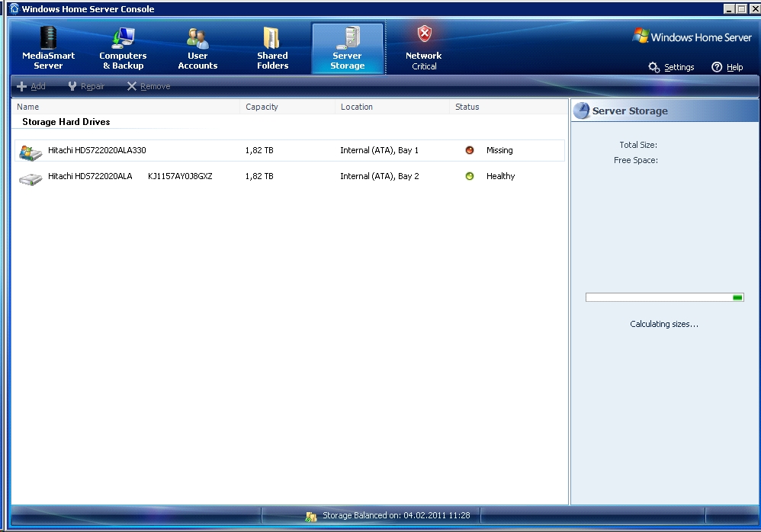Image resolution: width=761 pixels, height=532 pixels.
Task: Open Network Critical status
Action: 424,48
